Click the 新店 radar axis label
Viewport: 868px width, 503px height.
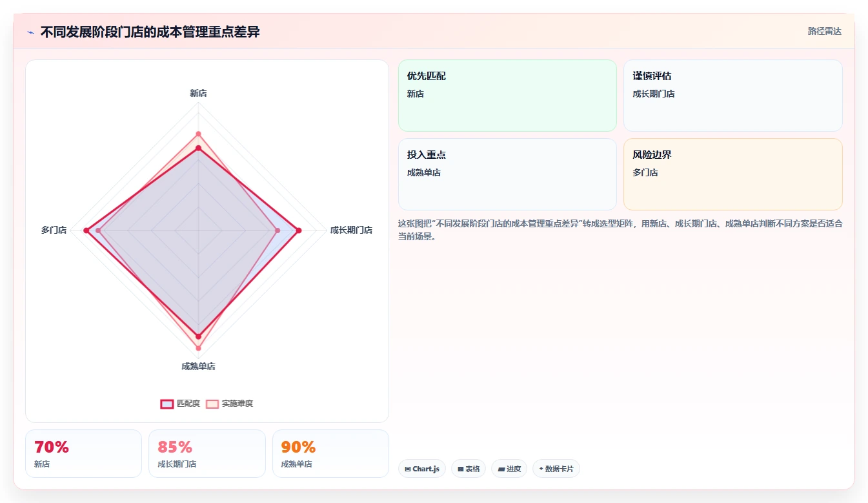point(198,93)
